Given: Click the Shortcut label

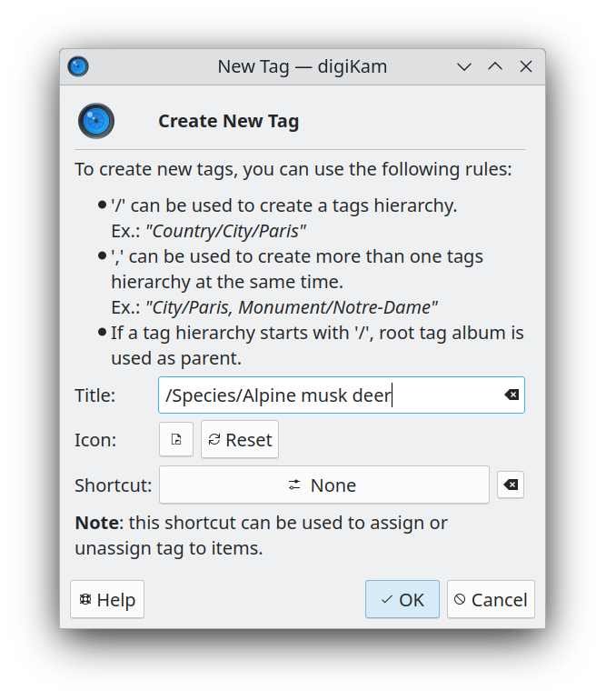Looking at the screenshot, I should coord(113,485).
